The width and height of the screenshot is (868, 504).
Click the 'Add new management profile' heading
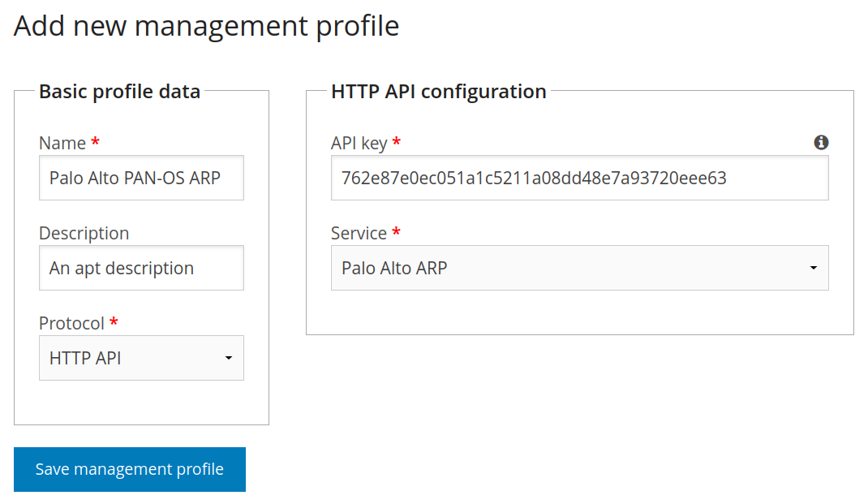207,26
